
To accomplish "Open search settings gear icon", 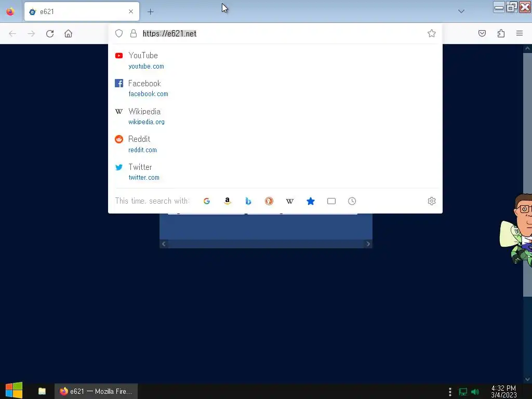I will click(x=432, y=201).
